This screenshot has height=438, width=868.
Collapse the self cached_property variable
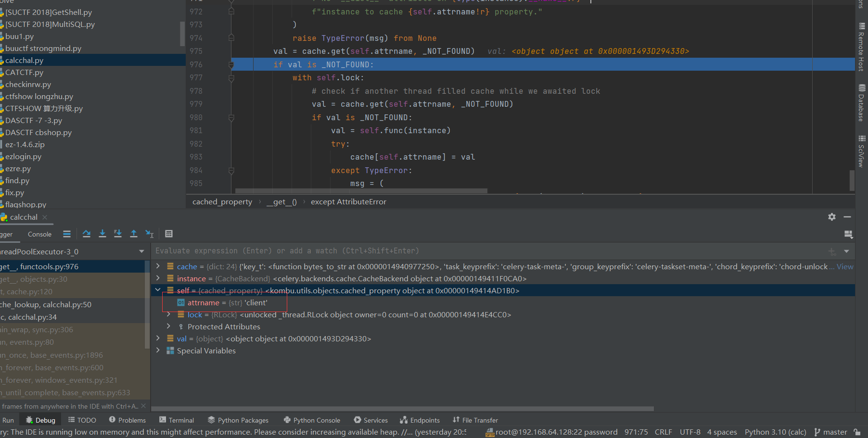coord(158,290)
